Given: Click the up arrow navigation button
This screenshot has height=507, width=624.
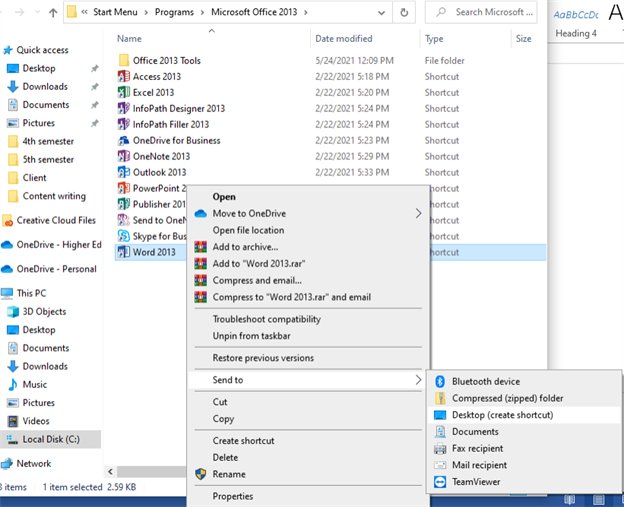Looking at the screenshot, I should [x=47, y=13].
